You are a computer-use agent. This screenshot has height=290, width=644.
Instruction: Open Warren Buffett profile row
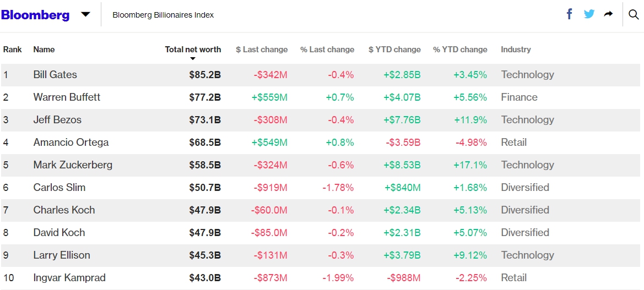click(x=321, y=97)
